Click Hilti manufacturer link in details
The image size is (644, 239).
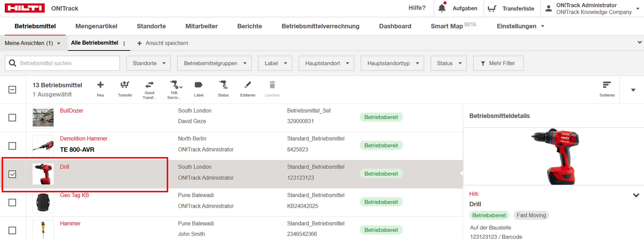click(474, 194)
